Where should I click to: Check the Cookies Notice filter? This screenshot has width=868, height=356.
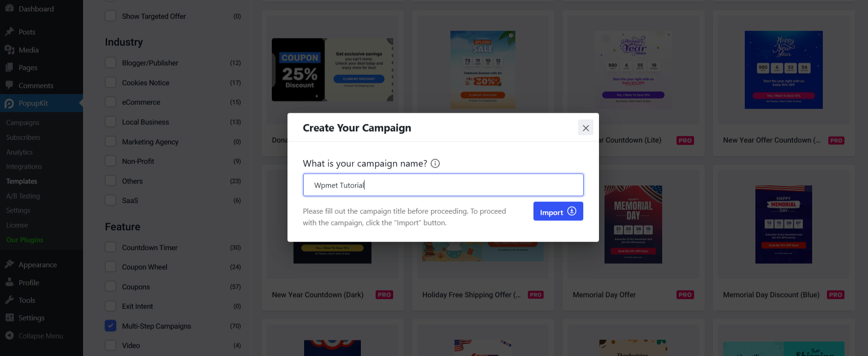pyautogui.click(x=110, y=82)
